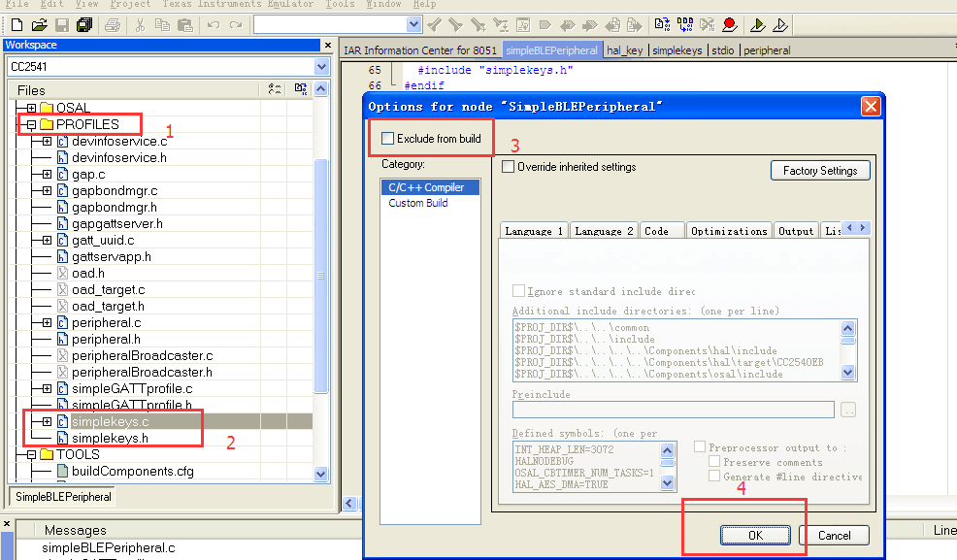Select simplekeys.h in file tree
This screenshot has height=560, width=957.
(110, 438)
